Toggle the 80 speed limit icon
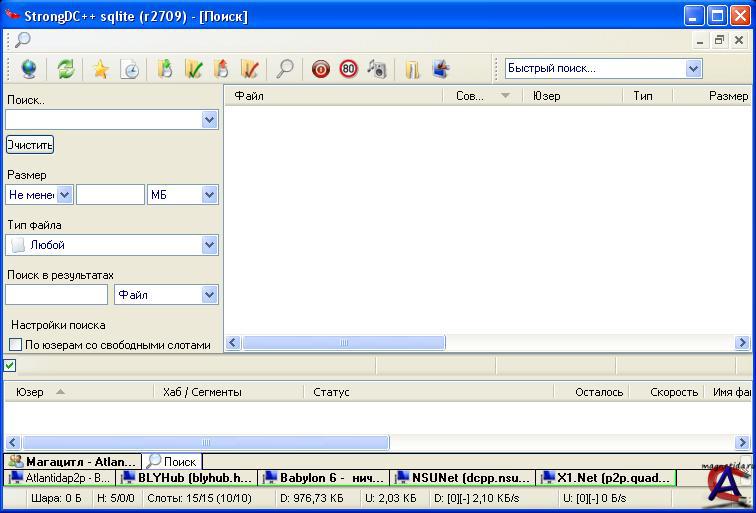 point(348,69)
